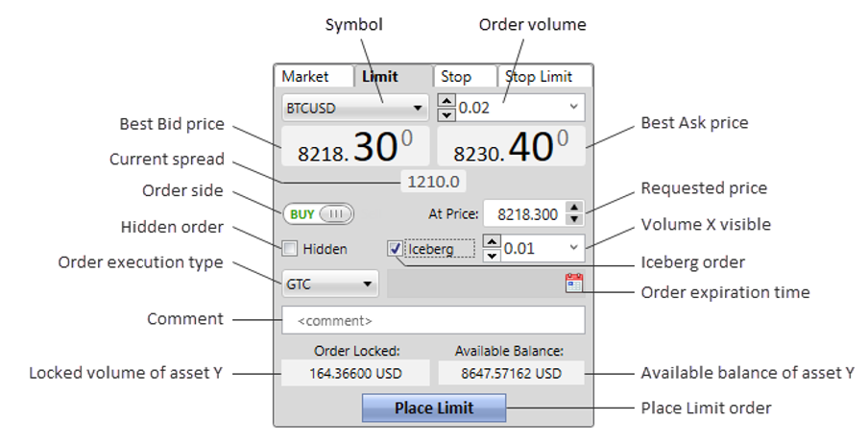The image size is (868, 446).
Task: Open the Stop tab
Action: [x=465, y=77]
